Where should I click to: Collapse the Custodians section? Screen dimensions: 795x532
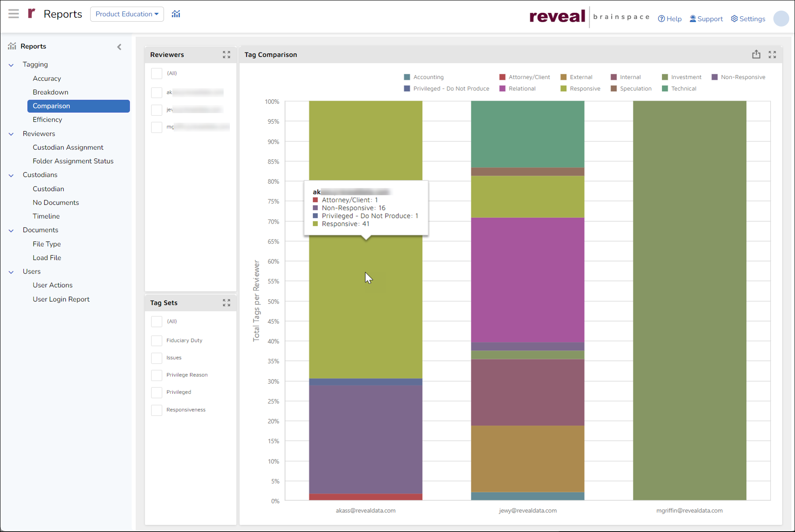[11, 175]
